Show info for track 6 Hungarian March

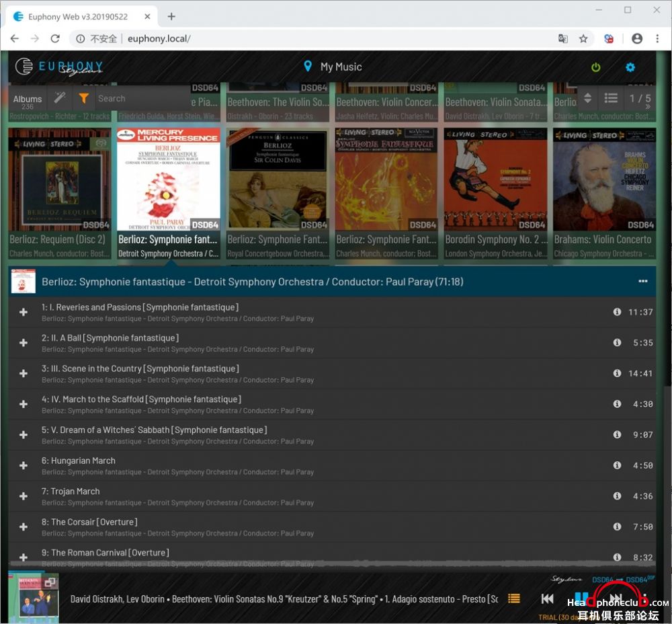click(x=617, y=465)
